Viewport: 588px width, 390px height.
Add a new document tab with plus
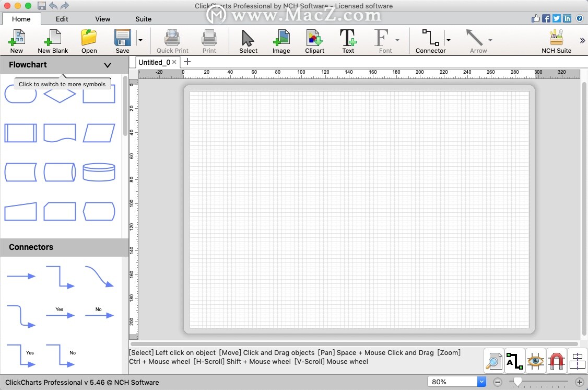click(187, 62)
